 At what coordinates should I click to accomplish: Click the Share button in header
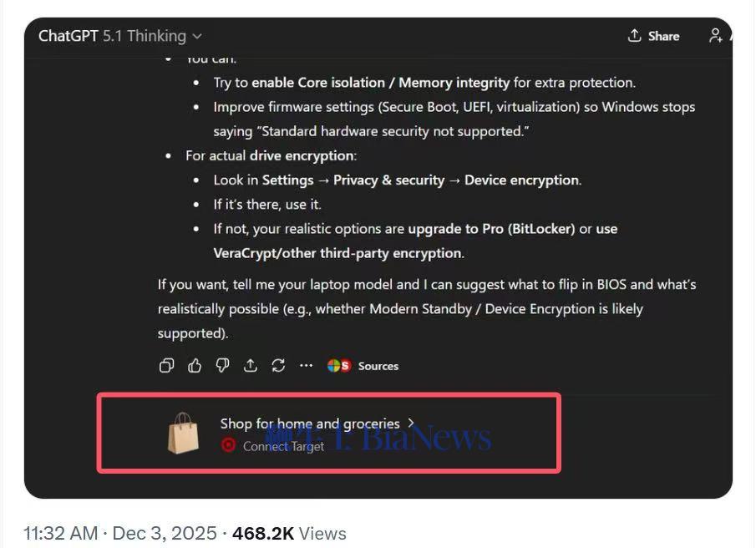(x=654, y=36)
